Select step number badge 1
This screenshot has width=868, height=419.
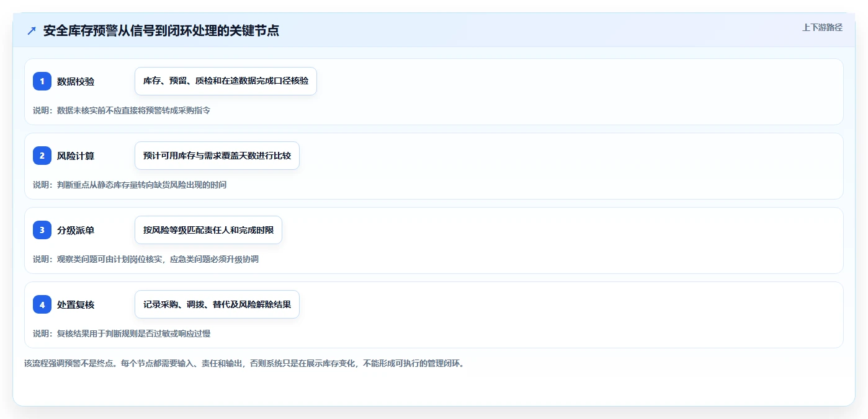click(x=42, y=81)
